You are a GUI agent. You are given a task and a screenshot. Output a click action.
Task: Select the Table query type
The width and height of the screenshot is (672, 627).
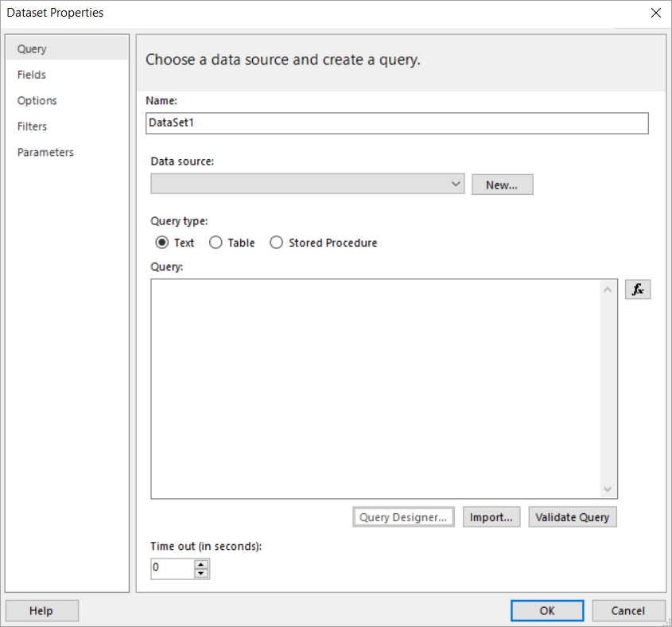[x=232, y=243]
